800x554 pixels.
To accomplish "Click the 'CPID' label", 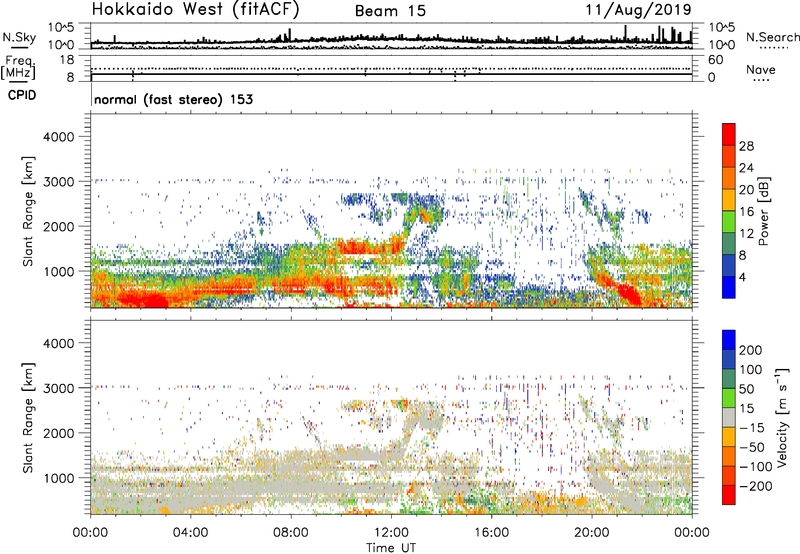I will 22,95.
